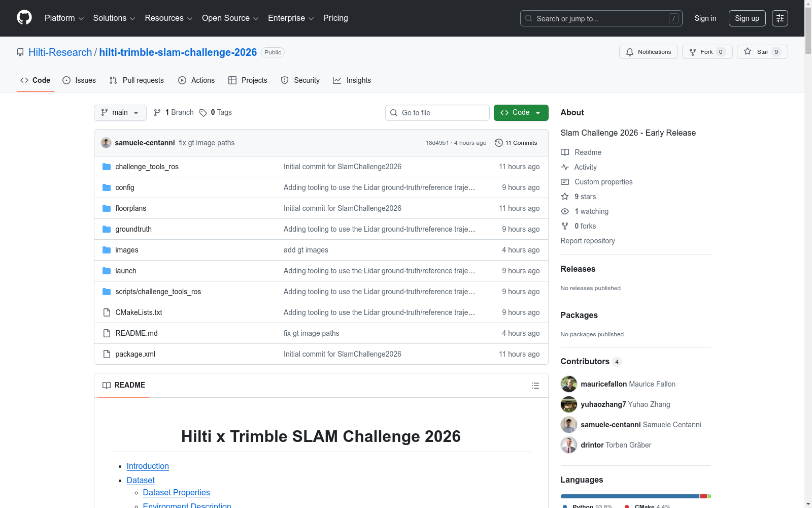Open the main branch selector dropdown

tap(120, 113)
